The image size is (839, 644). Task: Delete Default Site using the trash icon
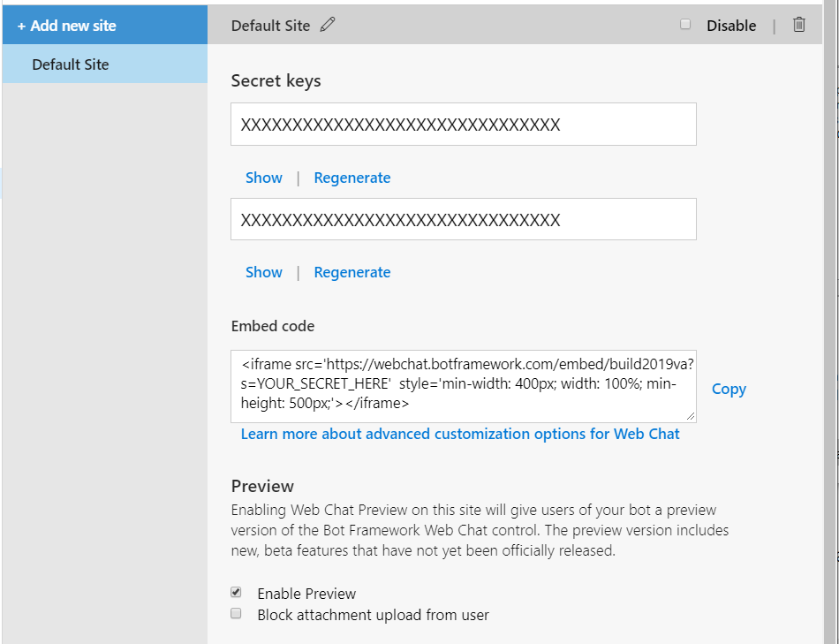[799, 26]
